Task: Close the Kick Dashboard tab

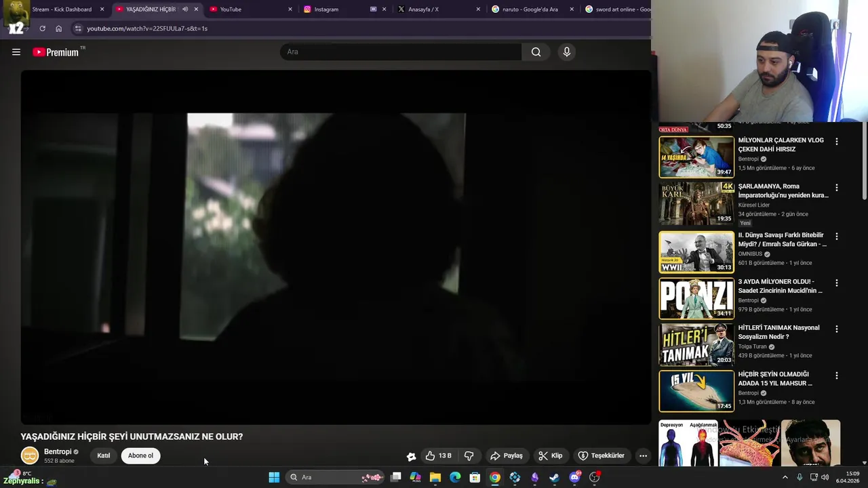Action: click(x=102, y=9)
